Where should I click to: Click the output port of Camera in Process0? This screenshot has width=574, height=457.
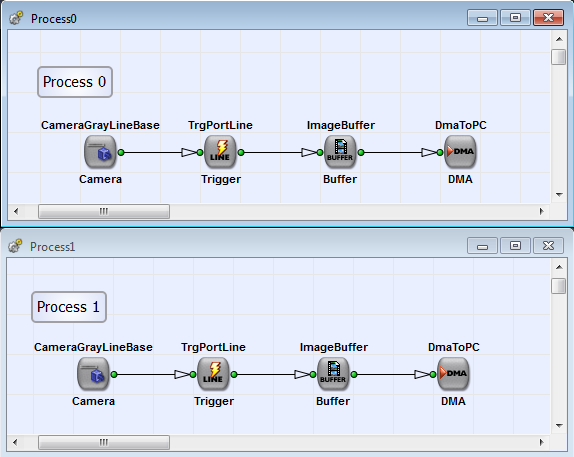click(121, 152)
